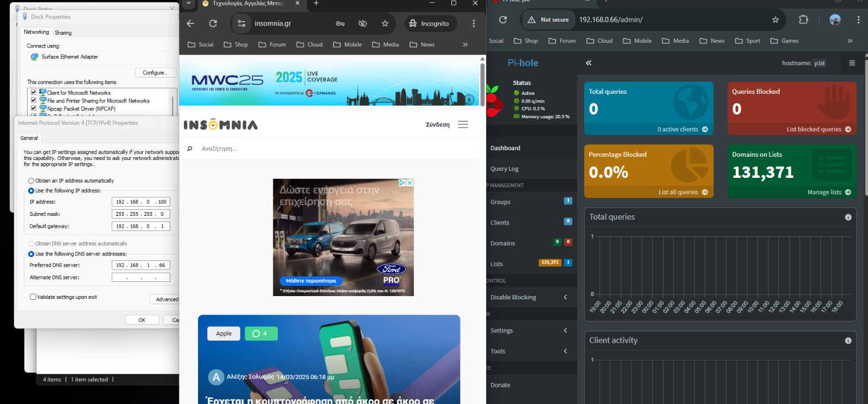Open profile avatar in Pi-hole browser
This screenshot has height=404, width=868.
[835, 20]
